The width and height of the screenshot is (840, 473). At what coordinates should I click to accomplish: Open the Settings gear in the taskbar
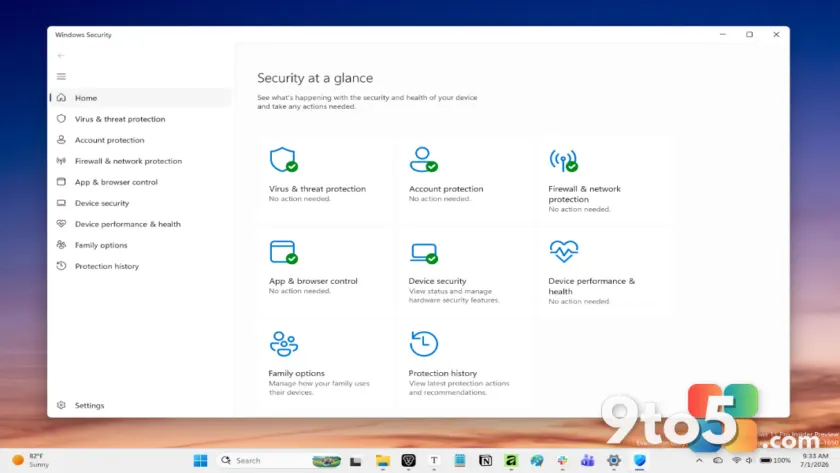[x=613, y=460]
